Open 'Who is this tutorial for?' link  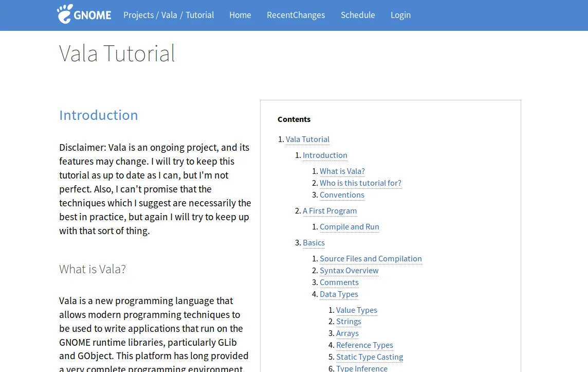pos(360,183)
